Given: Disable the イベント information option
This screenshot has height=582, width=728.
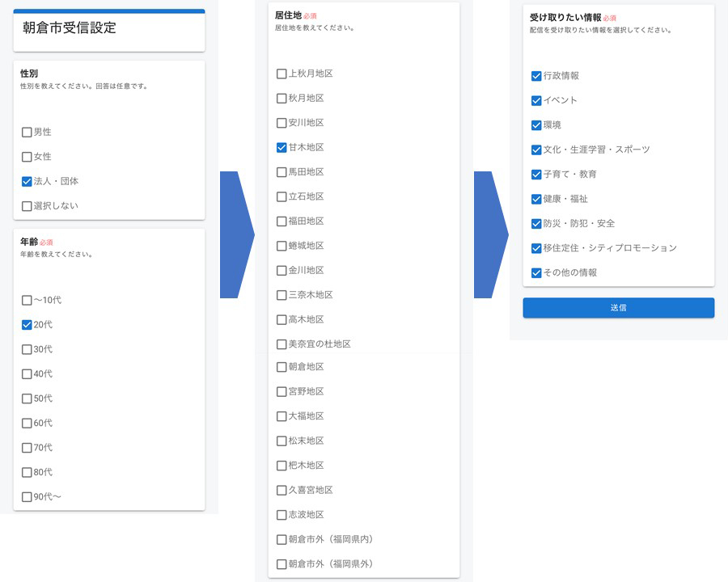Looking at the screenshot, I should [x=536, y=100].
